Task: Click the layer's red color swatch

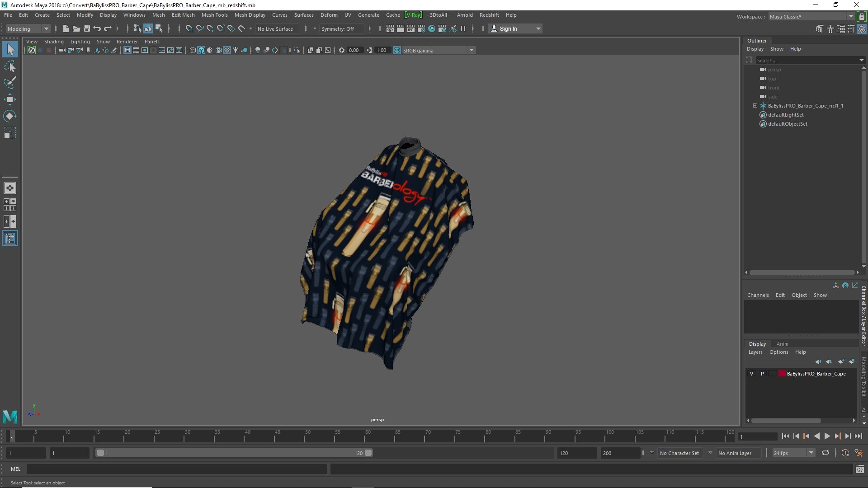Action: [782, 374]
